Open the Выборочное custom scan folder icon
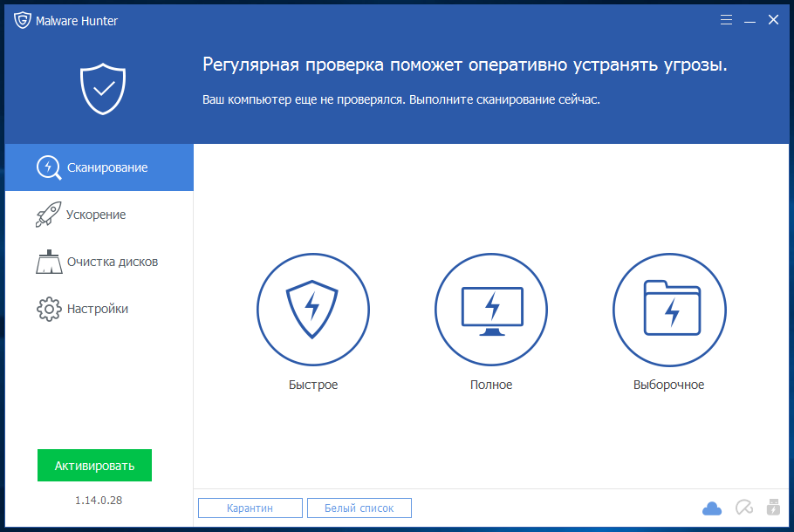Screen dimensions: 794x532 point(669,308)
